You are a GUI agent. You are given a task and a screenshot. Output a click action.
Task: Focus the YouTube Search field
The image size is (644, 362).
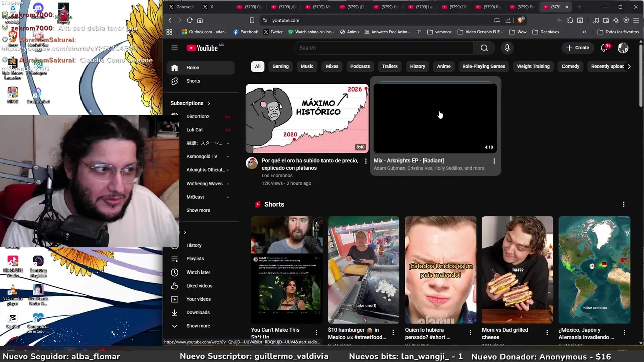coord(383,48)
